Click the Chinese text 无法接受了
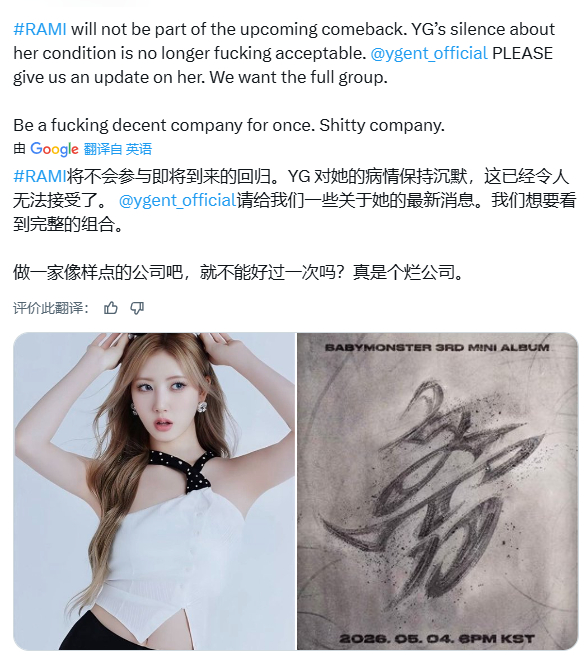This screenshot has width=586, height=655. click(x=61, y=201)
